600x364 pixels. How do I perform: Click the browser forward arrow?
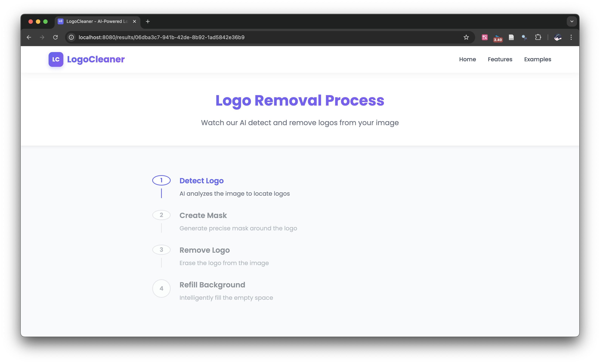coord(42,37)
